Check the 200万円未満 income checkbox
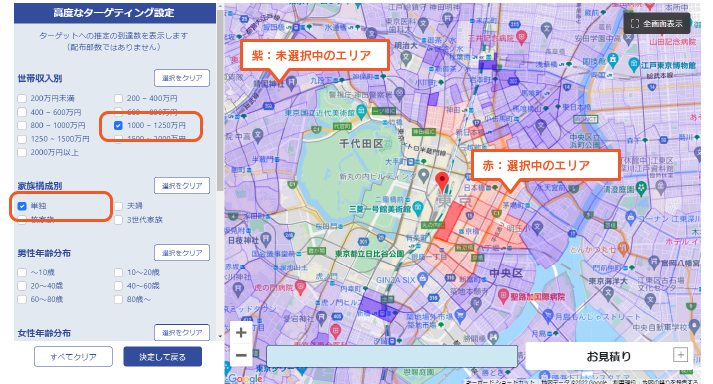This screenshot has height=384, width=713. (22, 99)
